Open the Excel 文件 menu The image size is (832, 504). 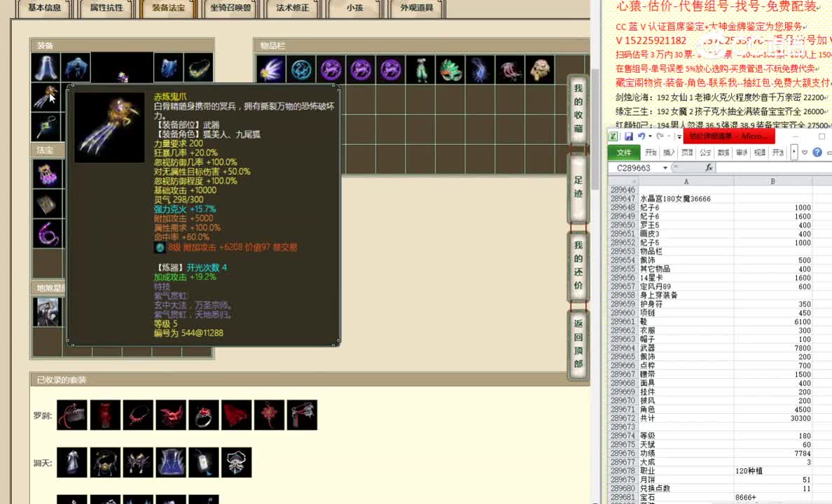pyautogui.click(x=624, y=153)
